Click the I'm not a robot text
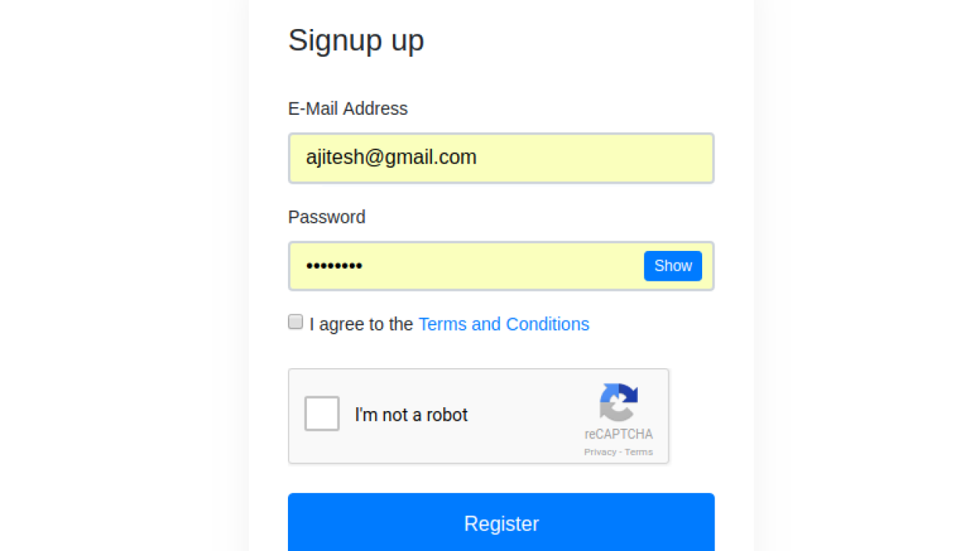Screen dimensions: 980x551 point(411,415)
